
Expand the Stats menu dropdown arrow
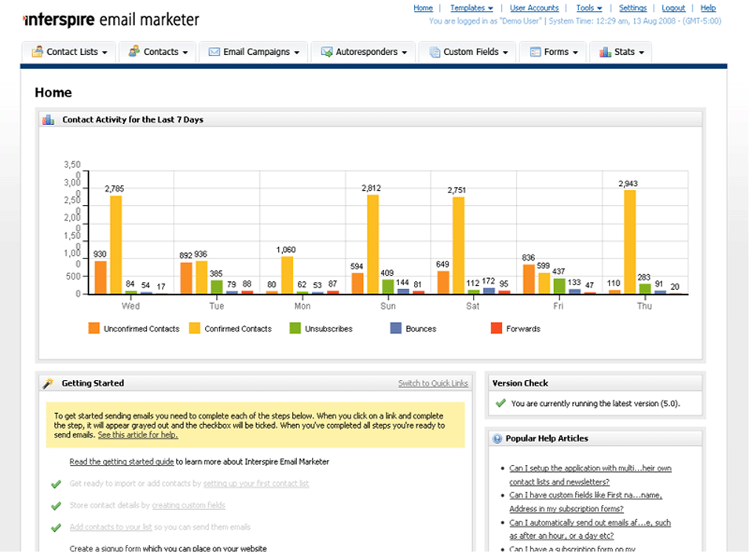[x=642, y=53]
